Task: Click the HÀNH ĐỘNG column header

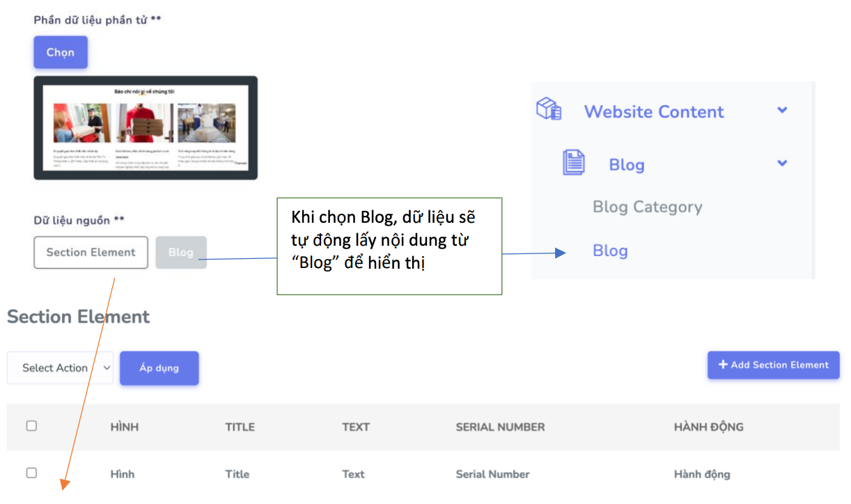Action: [x=708, y=427]
